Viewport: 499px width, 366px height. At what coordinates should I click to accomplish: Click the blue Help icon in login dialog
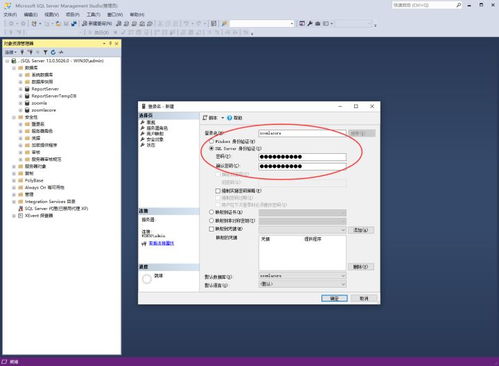(x=229, y=118)
